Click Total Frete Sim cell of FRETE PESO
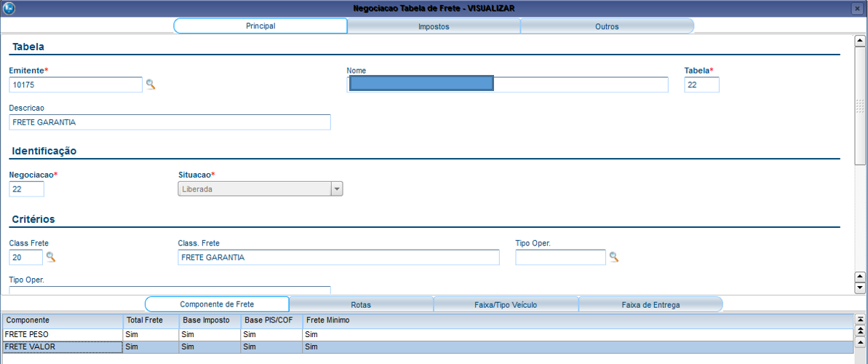The height and width of the screenshot is (364, 868). 151,335
